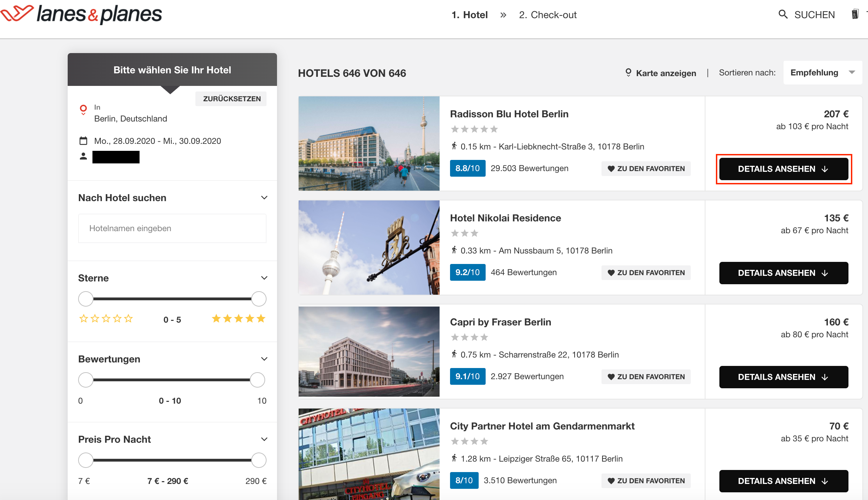The width and height of the screenshot is (868, 500).
Task: Collapse the Preis Pro Nacht section
Action: pos(264,439)
